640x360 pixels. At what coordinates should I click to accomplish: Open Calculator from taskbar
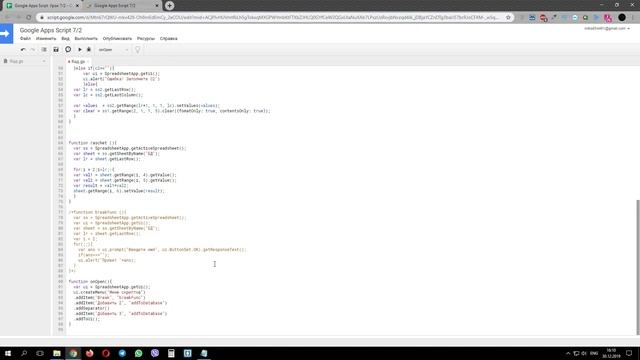tap(171, 353)
